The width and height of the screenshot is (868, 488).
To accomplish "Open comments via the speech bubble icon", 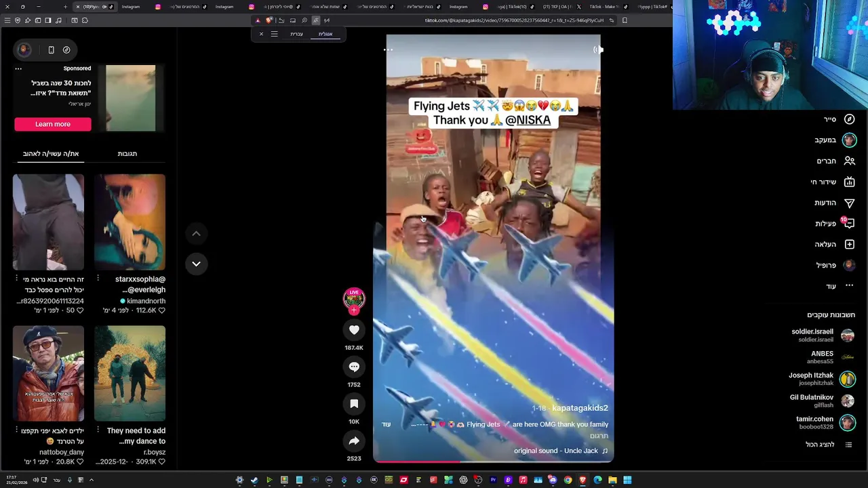I will [x=354, y=367].
